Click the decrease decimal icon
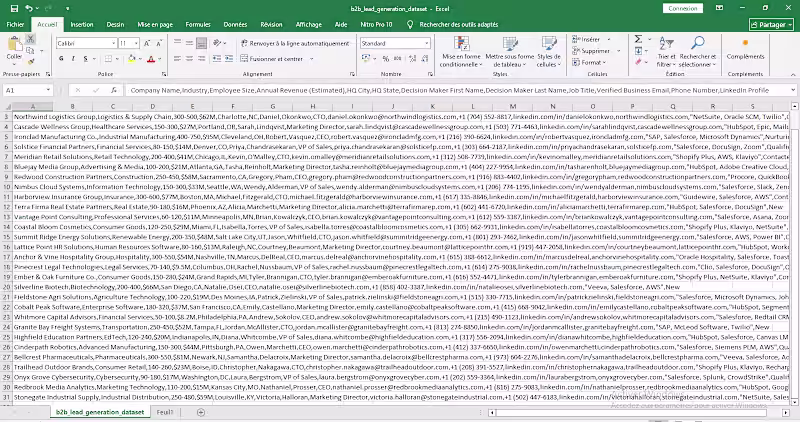The width and height of the screenshot is (800, 422). click(x=425, y=59)
